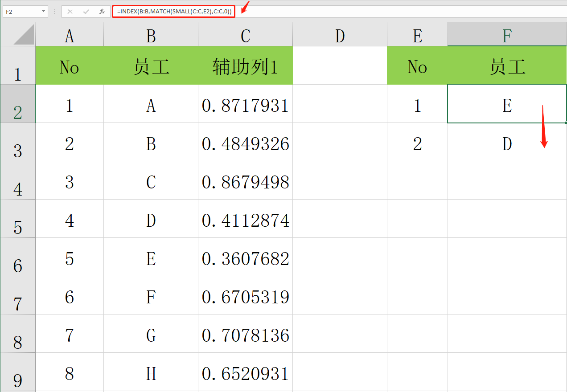Select row 7 header

18,295
